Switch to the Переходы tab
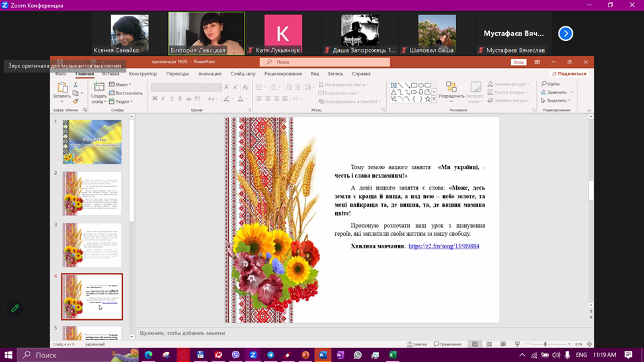644x362 pixels. (x=177, y=74)
